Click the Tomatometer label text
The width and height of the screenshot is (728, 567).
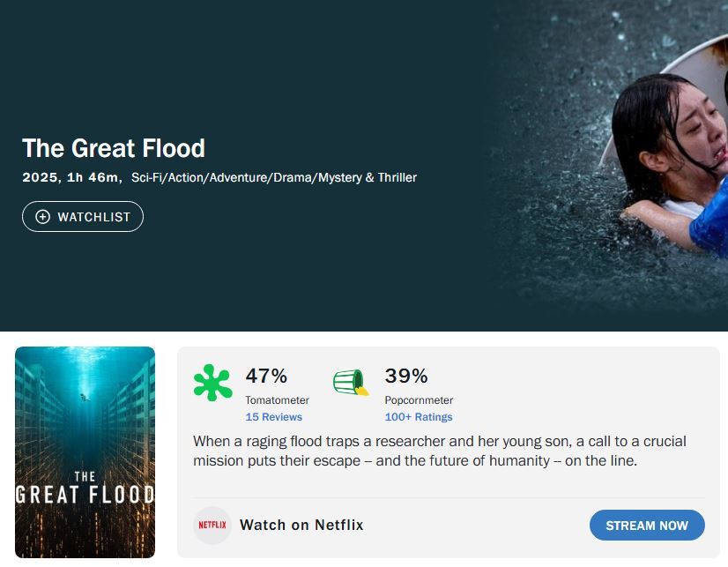click(x=277, y=400)
